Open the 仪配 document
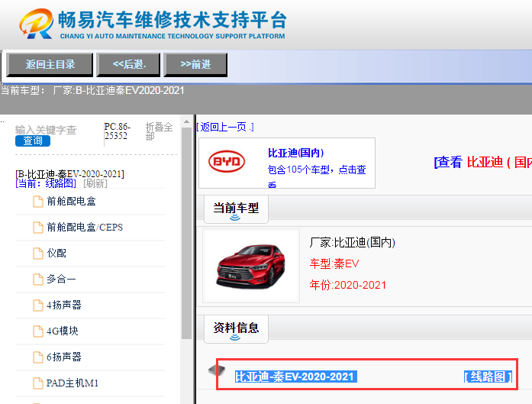 [56, 254]
